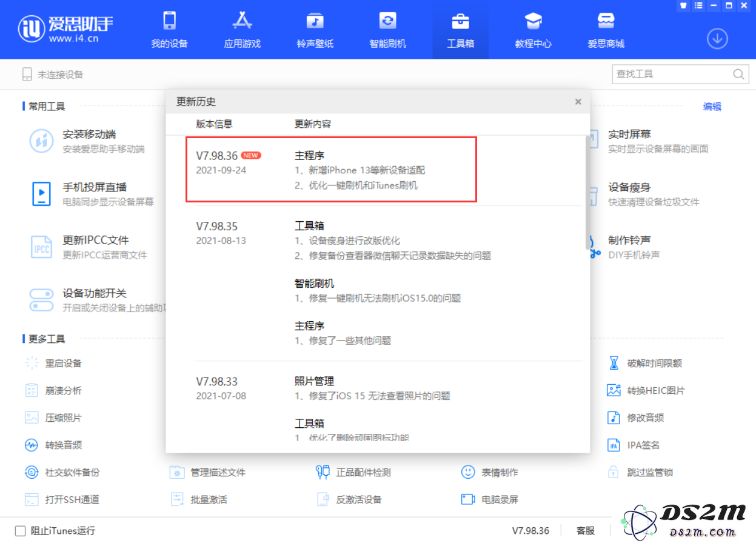Click the skin shirt icon in title bar
Image resolution: width=756 pixels, height=543 pixels.
click(x=683, y=5)
